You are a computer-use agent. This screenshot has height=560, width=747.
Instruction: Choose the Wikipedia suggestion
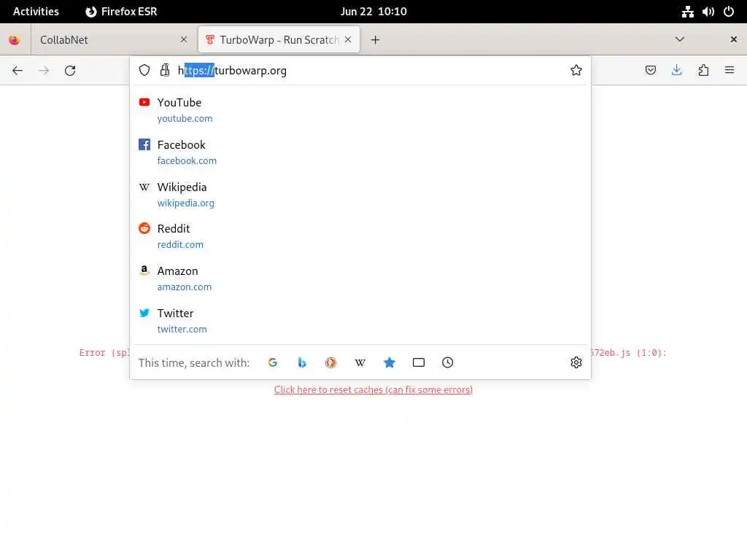pos(360,194)
